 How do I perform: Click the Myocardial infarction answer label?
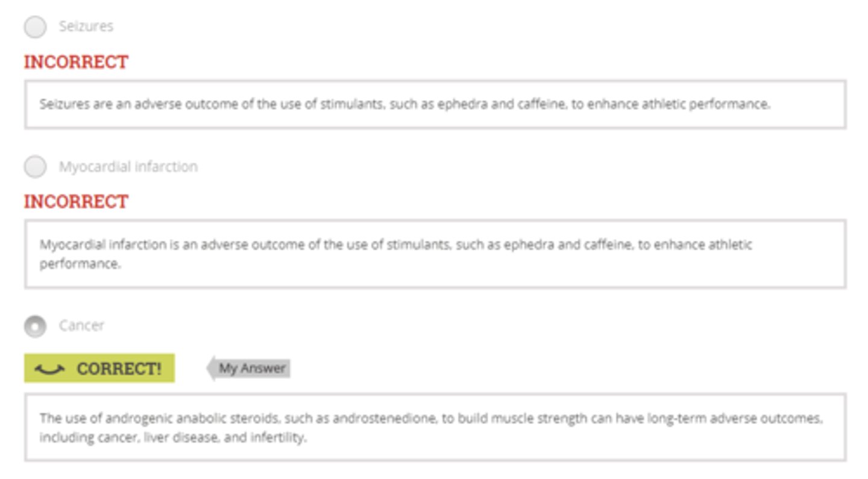128,167
